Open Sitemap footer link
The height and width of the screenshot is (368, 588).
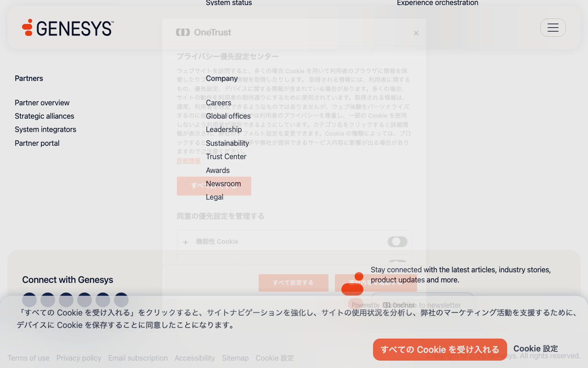click(235, 358)
